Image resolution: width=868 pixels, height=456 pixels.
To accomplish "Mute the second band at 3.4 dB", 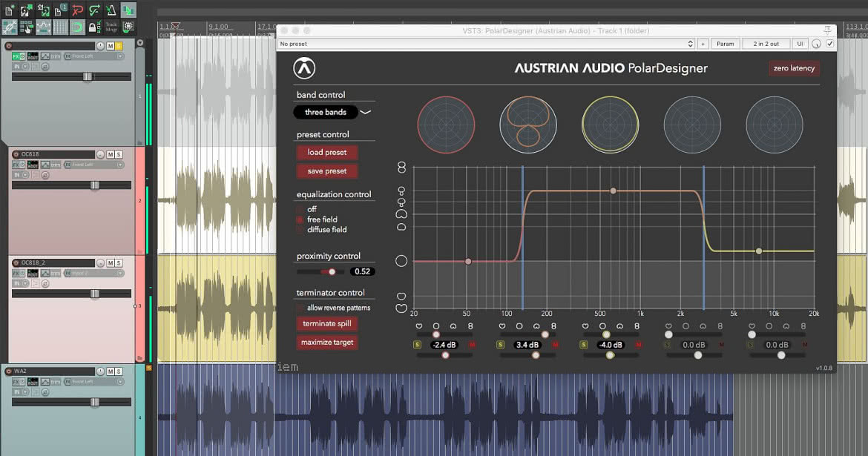I will pos(555,345).
